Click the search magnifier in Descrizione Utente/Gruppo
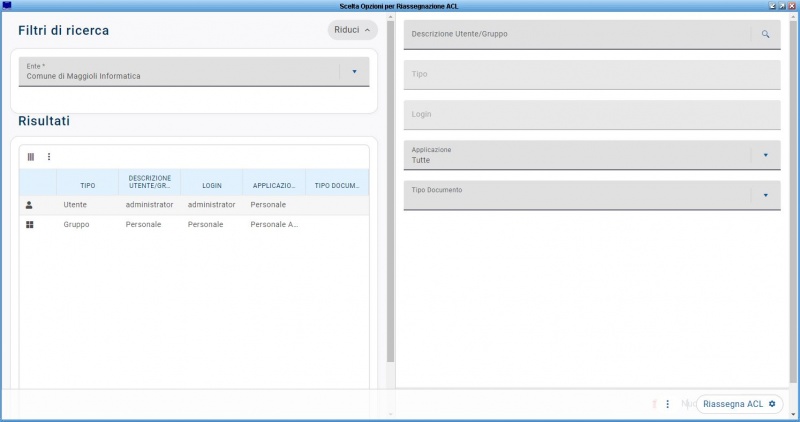The image size is (800, 422). pyautogui.click(x=765, y=34)
